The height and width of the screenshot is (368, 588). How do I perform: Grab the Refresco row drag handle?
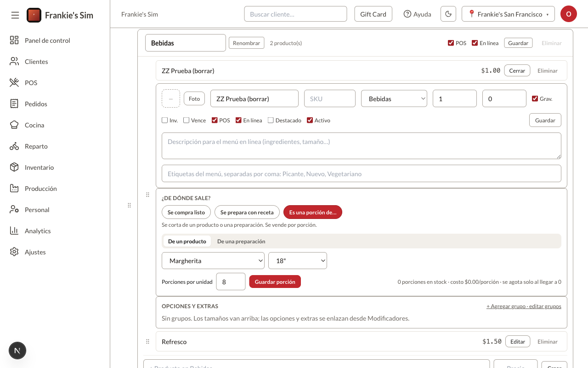[x=147, y=342]
